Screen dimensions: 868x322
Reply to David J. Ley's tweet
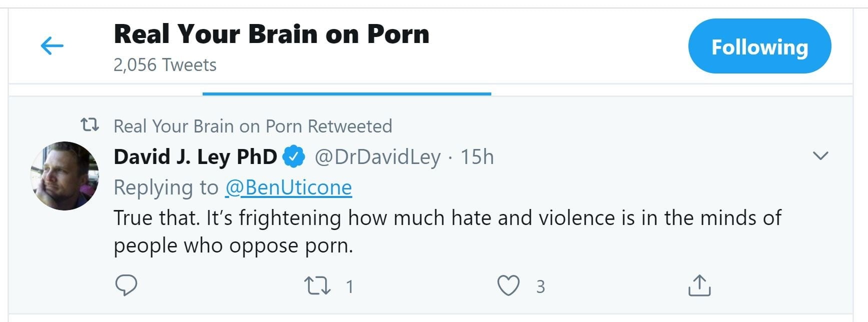(x=126, y=285)
